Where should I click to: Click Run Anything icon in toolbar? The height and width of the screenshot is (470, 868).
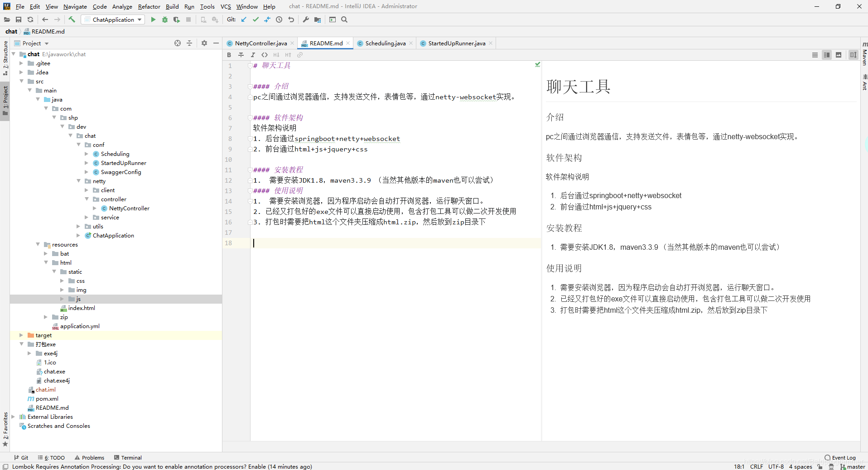tap(333, 19)
